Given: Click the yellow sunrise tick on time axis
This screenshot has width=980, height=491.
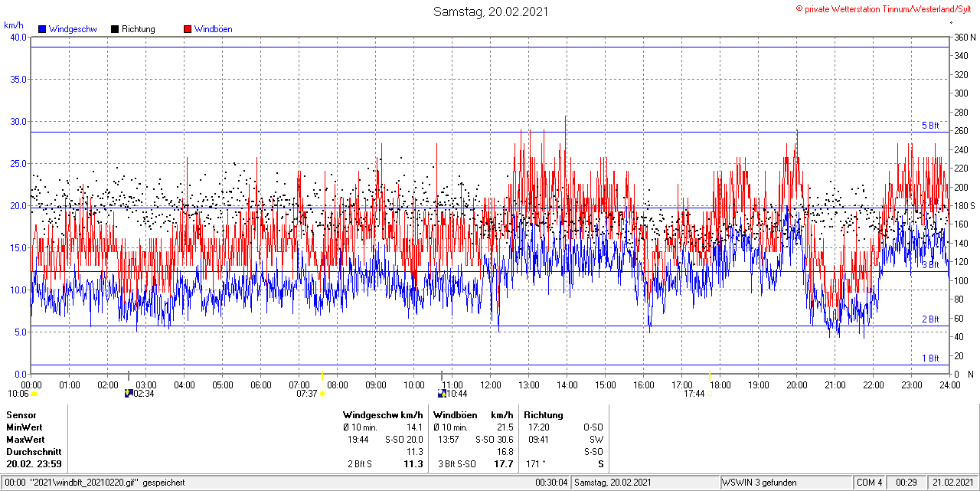Looking at the screenshot, I should coord(322,375).
